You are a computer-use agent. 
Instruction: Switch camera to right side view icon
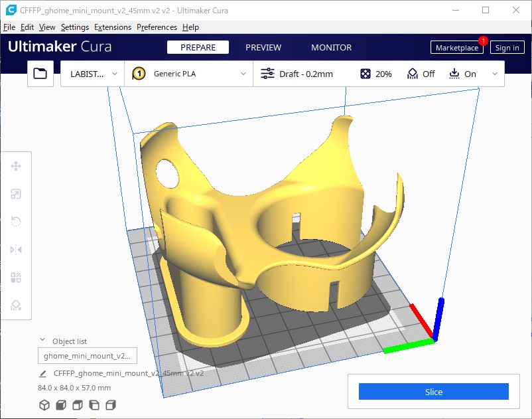(x=111, y=404)
